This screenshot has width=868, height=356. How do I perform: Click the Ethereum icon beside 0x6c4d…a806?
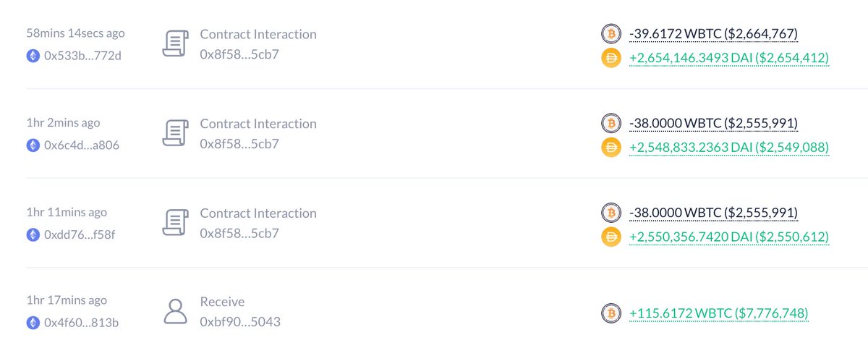tap(33, 145)
